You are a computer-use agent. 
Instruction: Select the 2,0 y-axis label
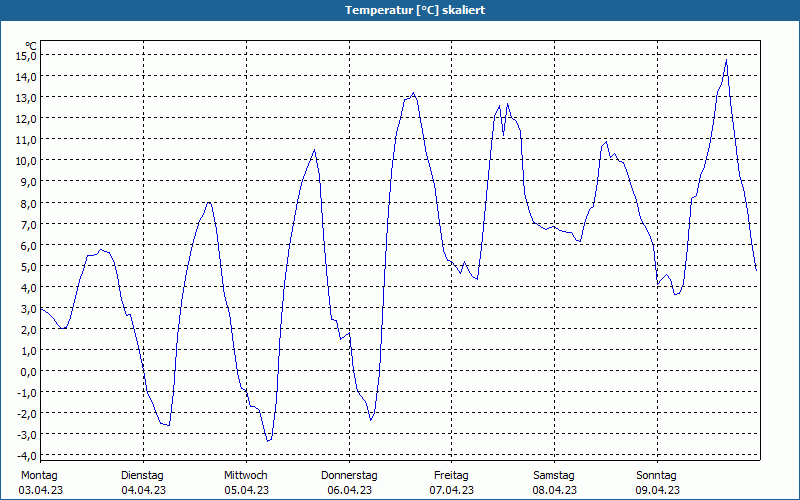(x=30, y=330)
